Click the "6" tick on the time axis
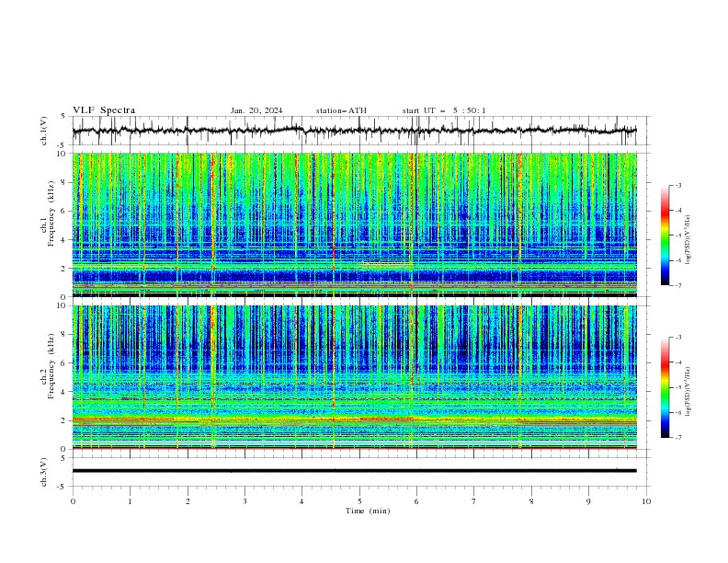728x563 pixels. [416, 501]
